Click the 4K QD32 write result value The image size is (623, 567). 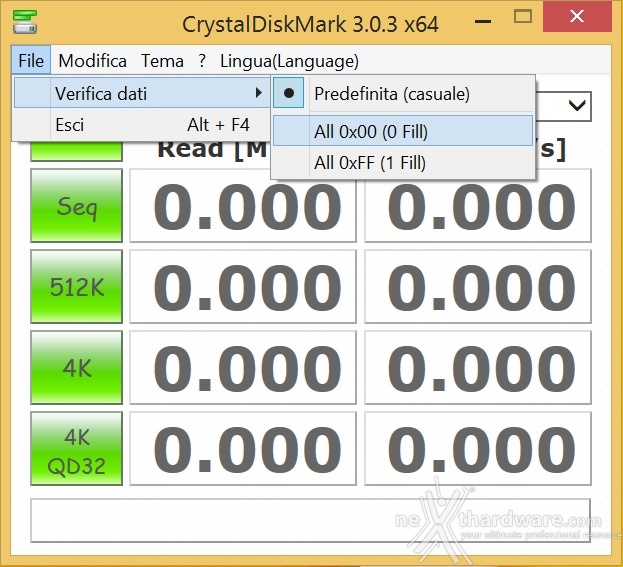478,449
